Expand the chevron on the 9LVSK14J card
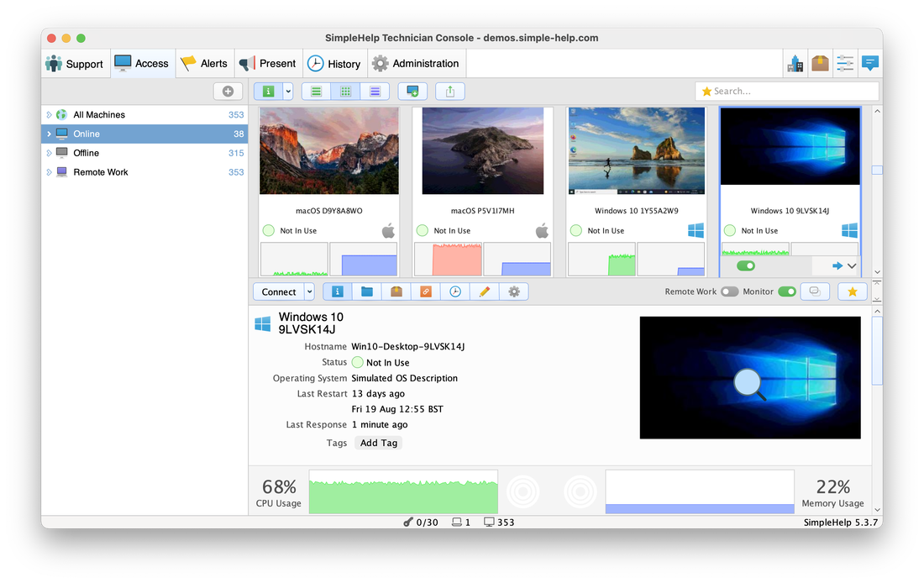Viewport: 924px width, 583px height. (852, 265)
